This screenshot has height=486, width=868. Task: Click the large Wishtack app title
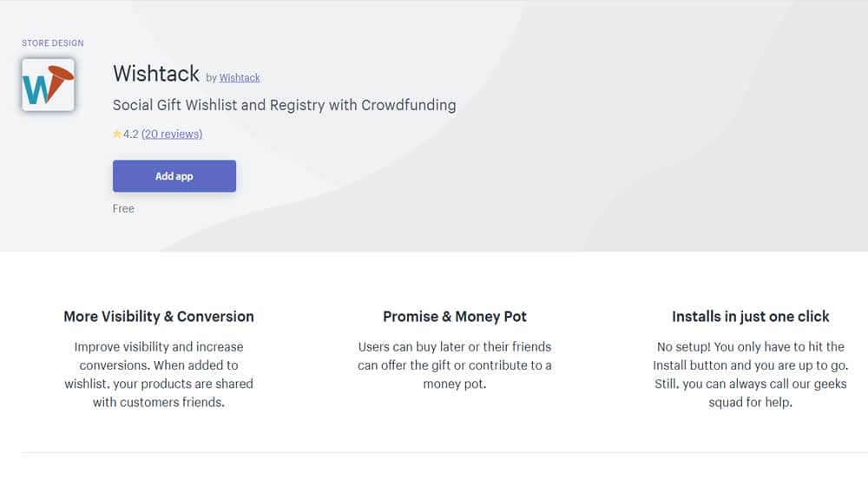click(156, 74)
